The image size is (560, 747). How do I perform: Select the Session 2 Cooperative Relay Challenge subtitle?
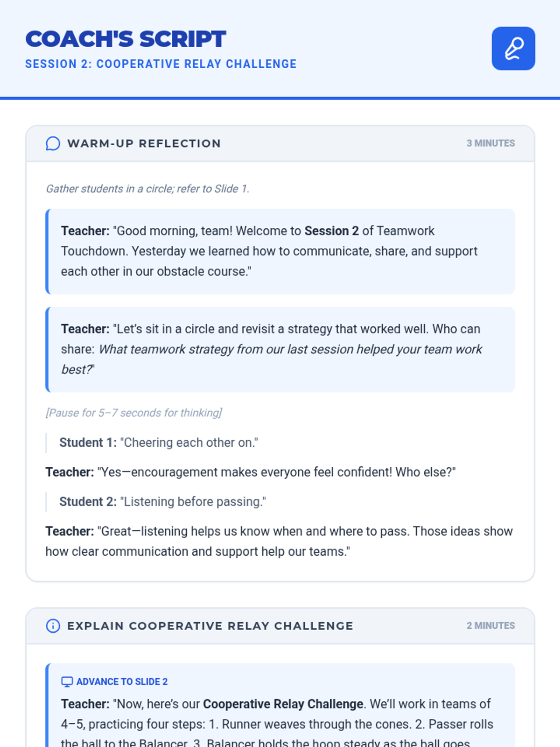coord(161,64)
